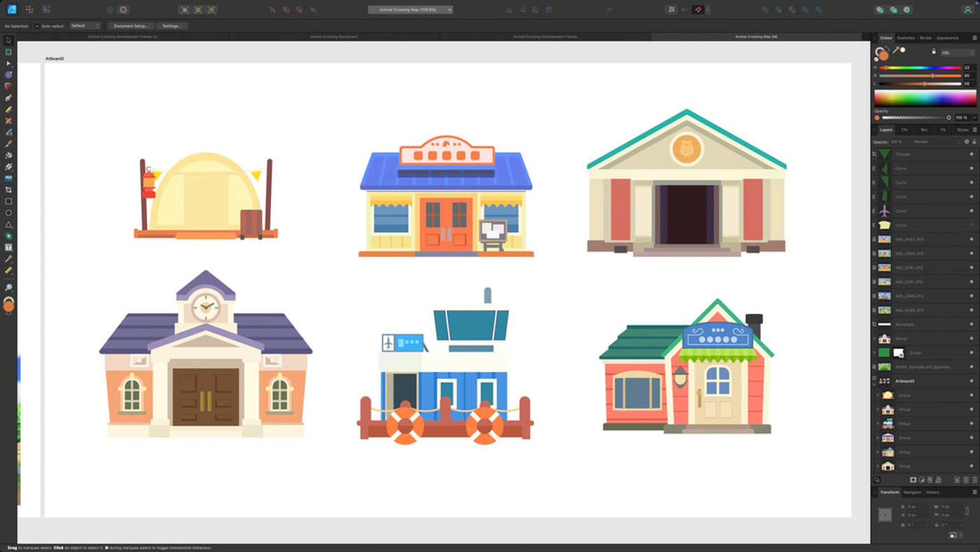Select the Frame Text tool
Screen dimensions: 980x552
pos(8,247)
